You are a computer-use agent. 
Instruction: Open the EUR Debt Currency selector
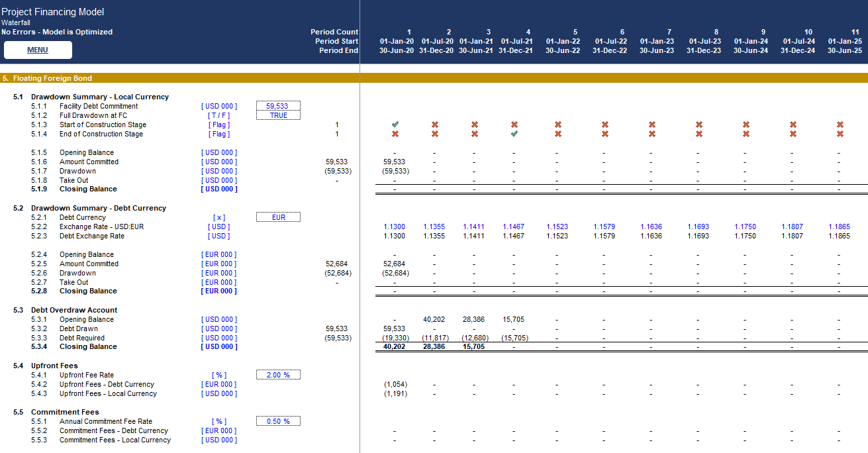[x=278, y=216]
